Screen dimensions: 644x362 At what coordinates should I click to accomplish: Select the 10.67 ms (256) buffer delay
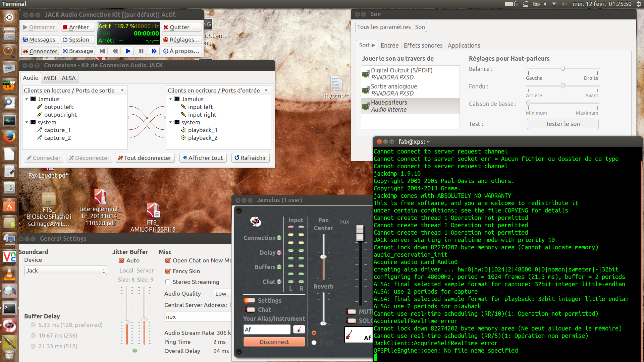pos(33,336)
